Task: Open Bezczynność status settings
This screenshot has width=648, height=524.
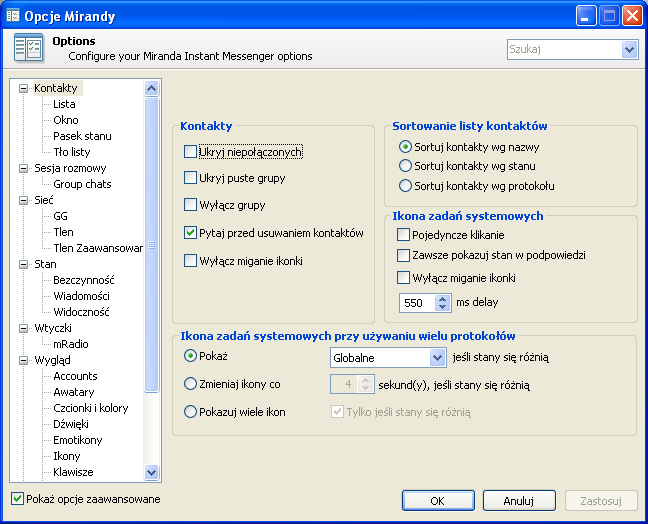Action: coord(84,280)
